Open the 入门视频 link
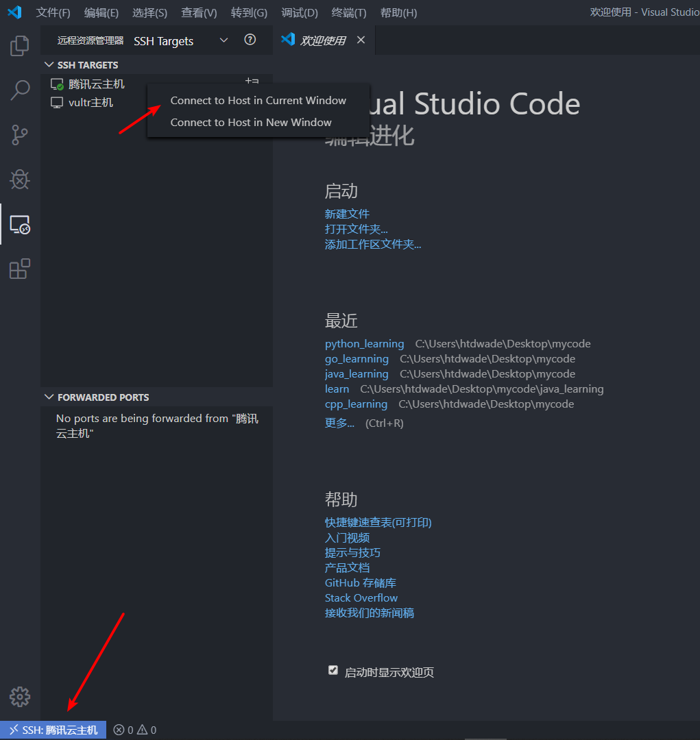This screenshot has height=740, width=700. click(x=347, y=538)
